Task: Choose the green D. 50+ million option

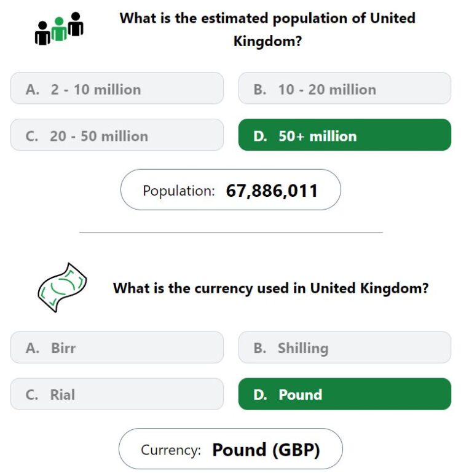Action: (345, 135)
